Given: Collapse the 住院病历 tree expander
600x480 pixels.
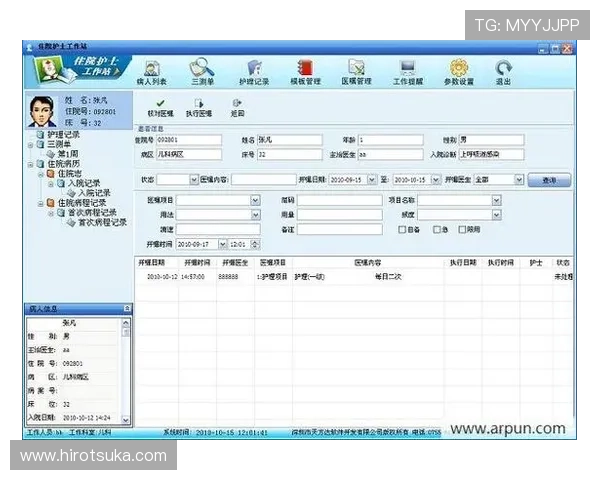Looking at the screenshot, I should (x=30, y=165).
